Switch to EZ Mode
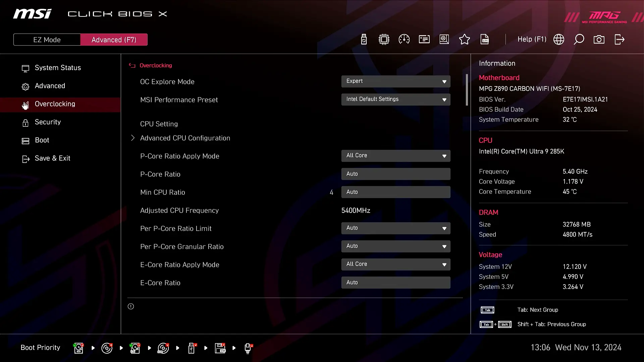The width and height of the screenshot is (644, 362). 47,40
